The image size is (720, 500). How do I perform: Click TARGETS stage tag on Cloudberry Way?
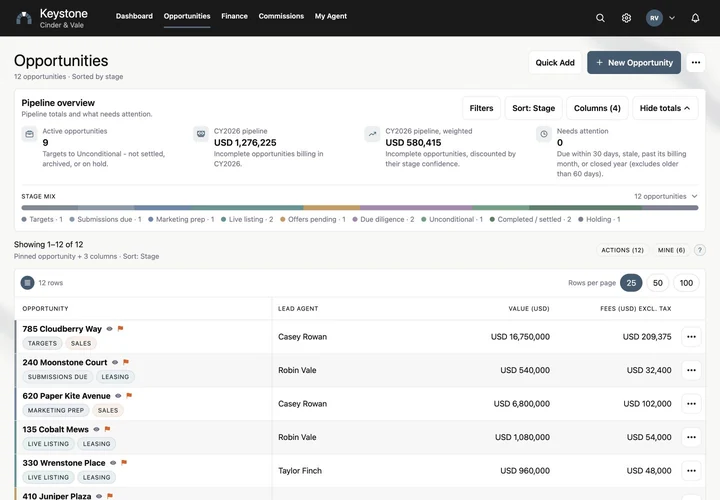(x=42, y=343)
